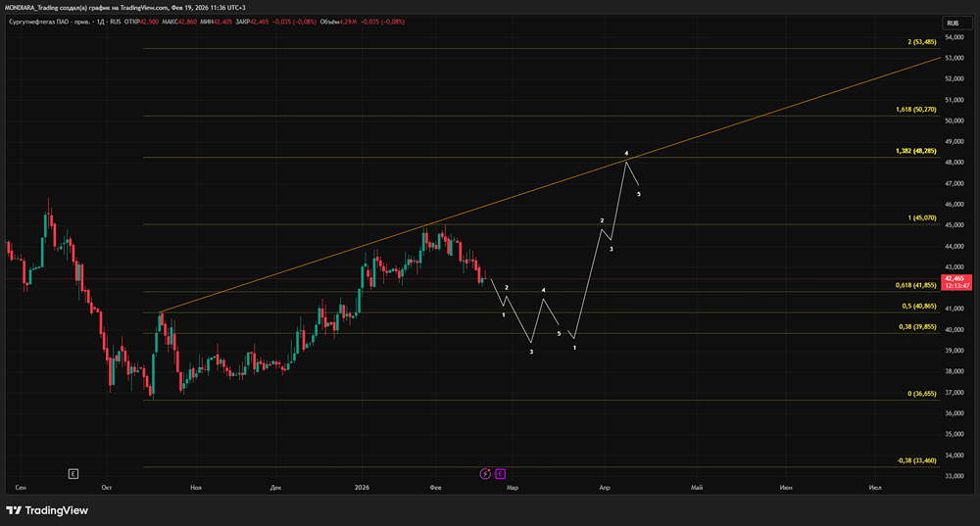Click the red 42,465 current price label
The image size is (980, 526).
[955, 282]
